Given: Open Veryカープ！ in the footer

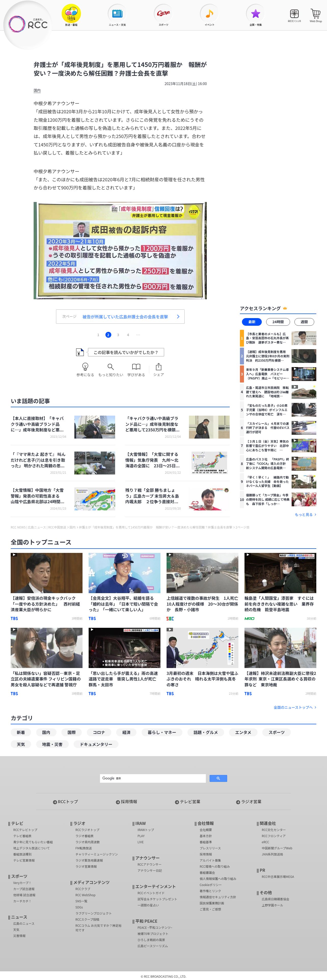Looking at the screenshot, I should (22, 883).
